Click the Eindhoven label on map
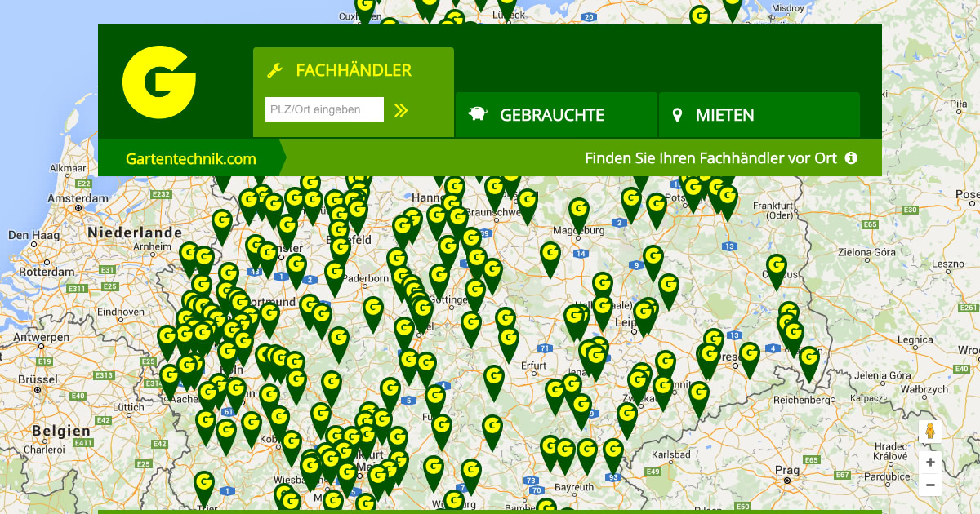 coord(121,312)
